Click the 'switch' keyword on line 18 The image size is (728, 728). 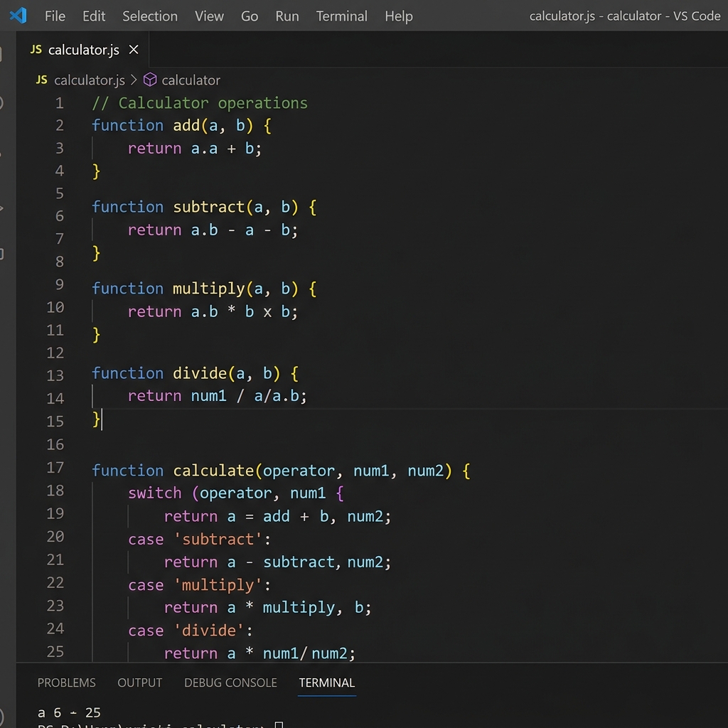[x=154, y=493]
